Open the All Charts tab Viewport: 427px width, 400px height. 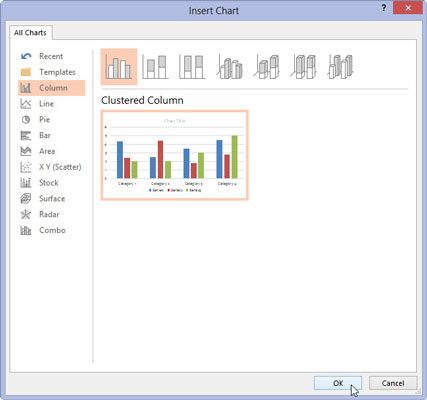[x=30, y=33]
